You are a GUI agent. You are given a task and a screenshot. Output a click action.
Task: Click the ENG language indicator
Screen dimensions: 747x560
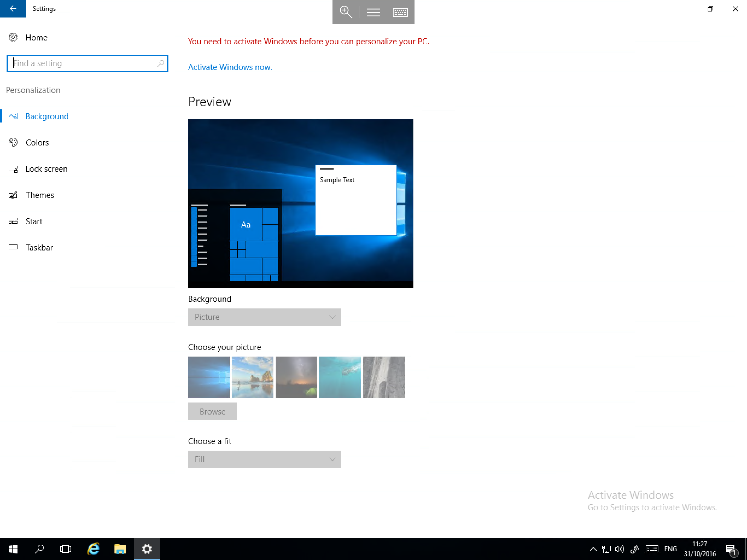[670, 549]
